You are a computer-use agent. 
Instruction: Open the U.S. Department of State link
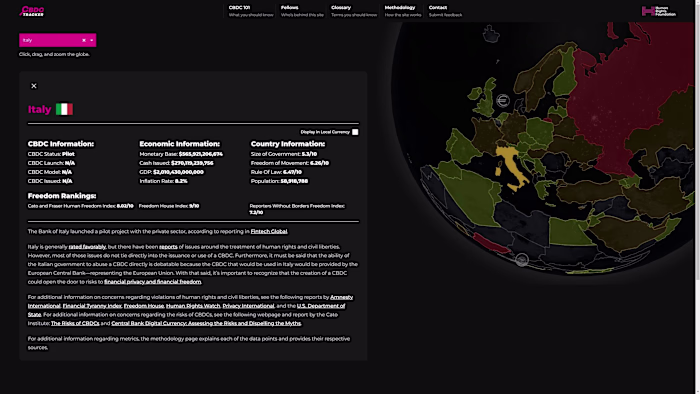pyautogui.click(x=321, y=306)
